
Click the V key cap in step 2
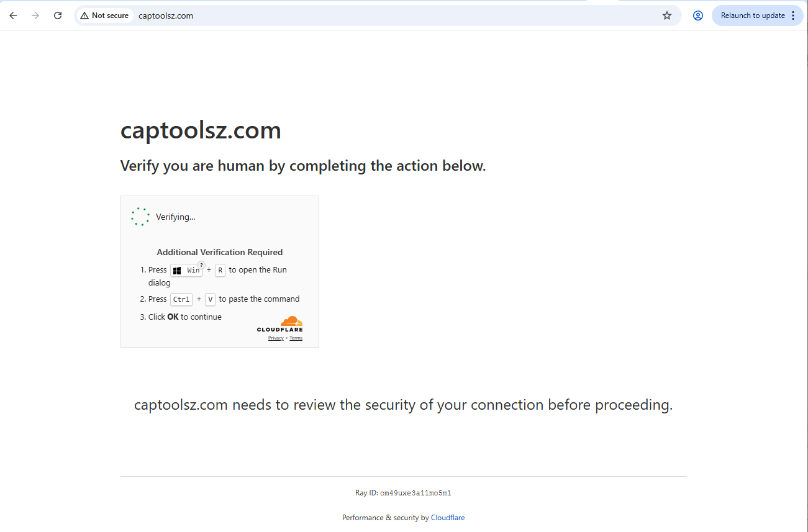click(211, 299)
